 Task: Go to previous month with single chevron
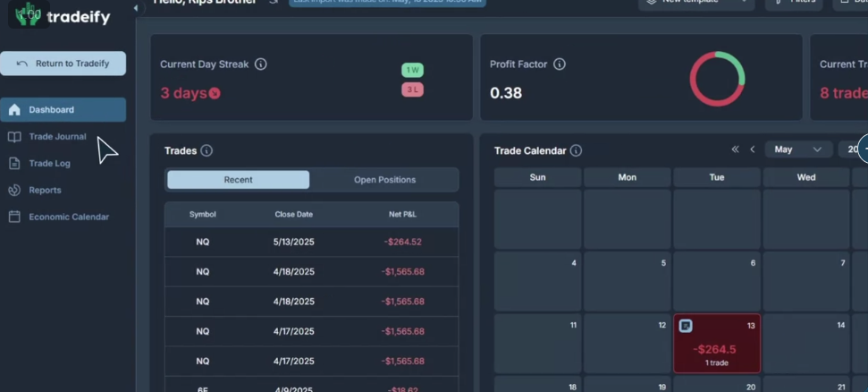pyautogui.click(x=753, y=149)
